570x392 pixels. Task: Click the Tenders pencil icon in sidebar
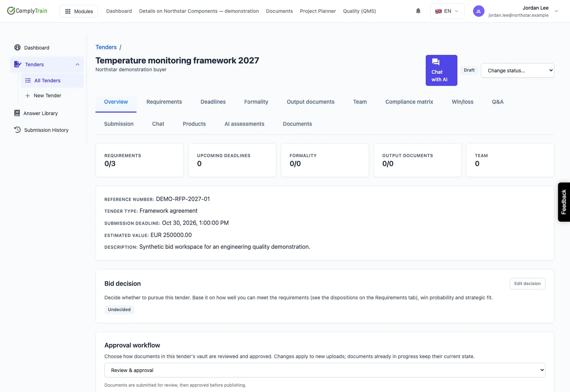tap(17, 64)
